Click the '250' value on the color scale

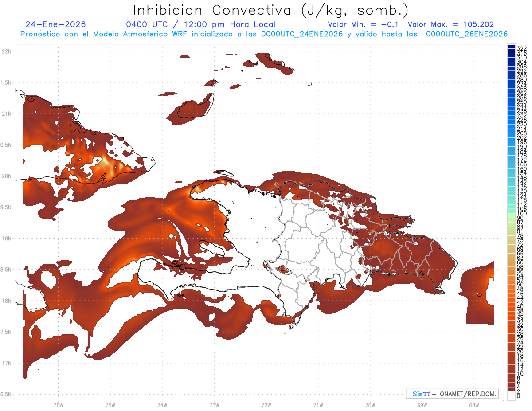pyautogui.click(x=522, y=102)
